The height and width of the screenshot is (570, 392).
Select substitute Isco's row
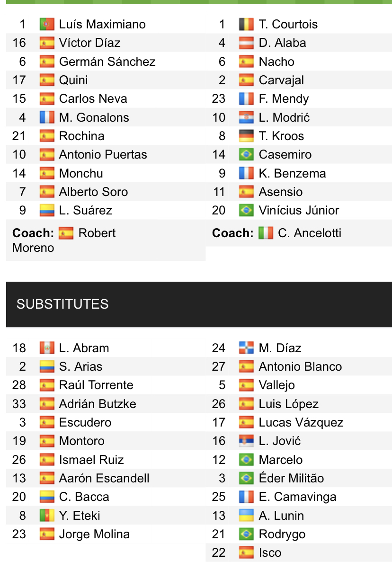tap(299, 552)
